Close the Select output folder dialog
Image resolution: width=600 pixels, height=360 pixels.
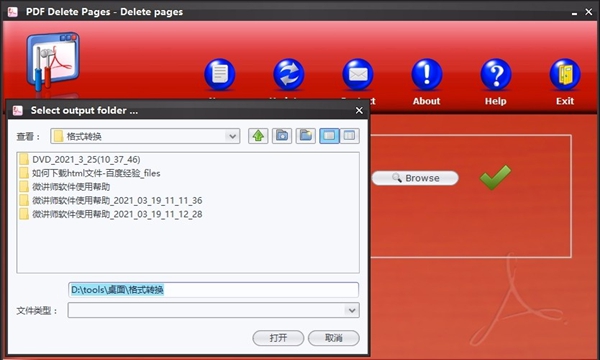pyautogui.click(x=359, y=111)
